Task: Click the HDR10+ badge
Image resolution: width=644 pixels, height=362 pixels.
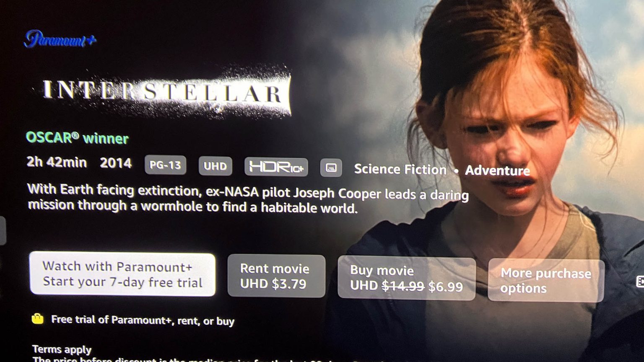Action: coord(276,167)
